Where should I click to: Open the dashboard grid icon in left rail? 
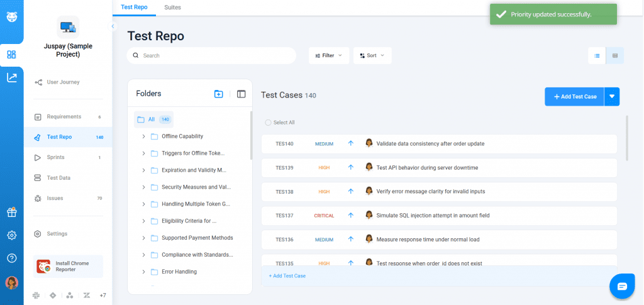click(11, 55)
